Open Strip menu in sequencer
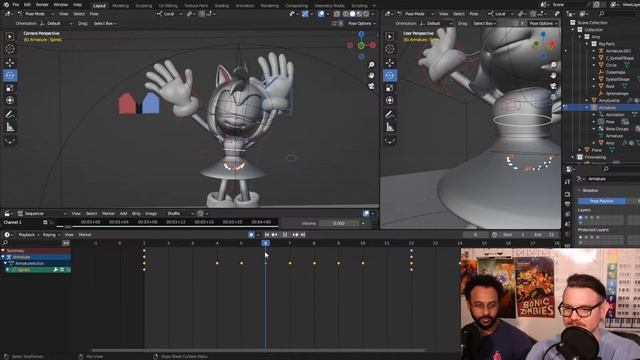Screen dimensions: 640x360 (x=136, y=213)
